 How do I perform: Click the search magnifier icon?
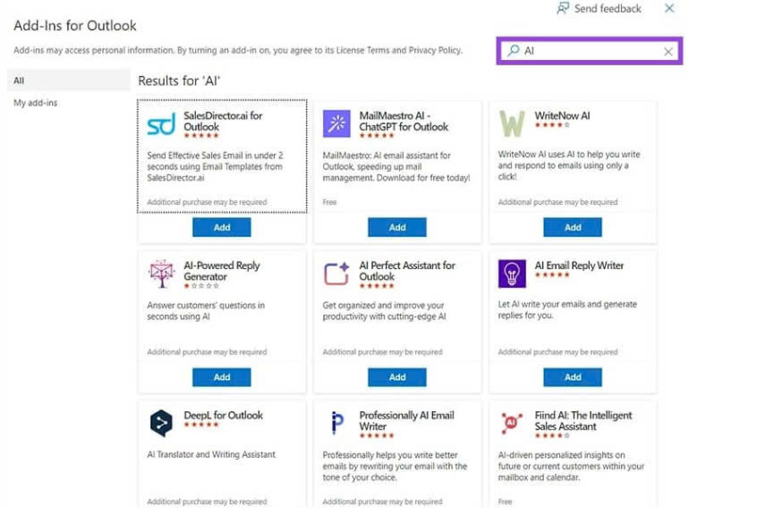point(513,51)
